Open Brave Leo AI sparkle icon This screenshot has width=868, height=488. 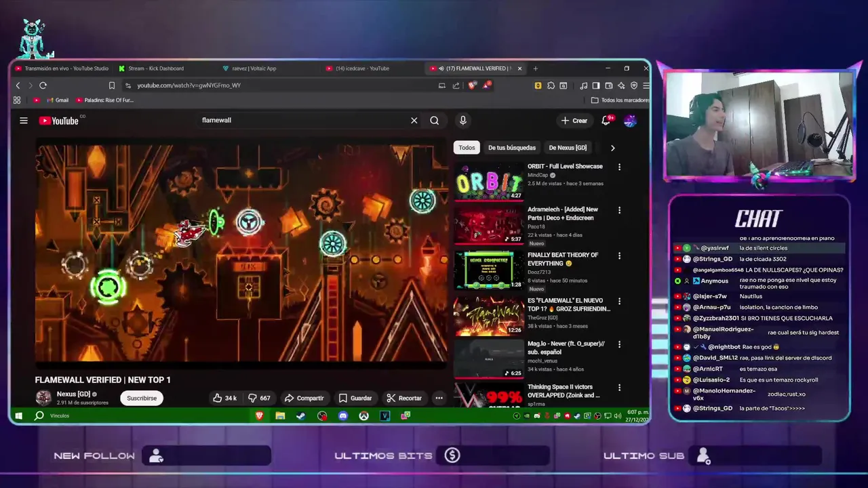pos(621,85)
